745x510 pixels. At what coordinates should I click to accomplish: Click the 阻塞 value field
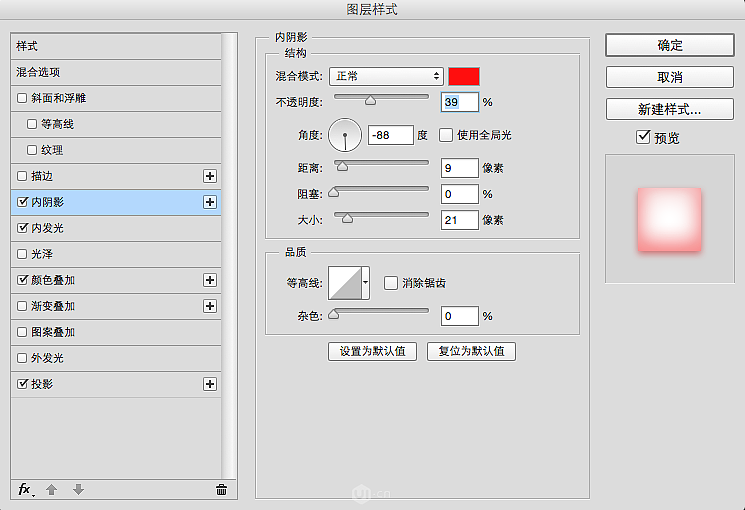[x=459, y=194]
